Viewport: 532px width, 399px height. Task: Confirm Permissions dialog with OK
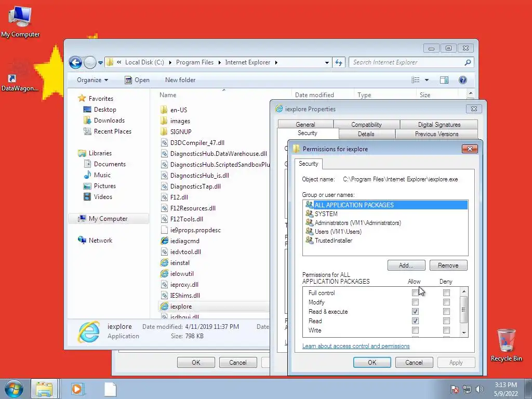pos(372,362)
